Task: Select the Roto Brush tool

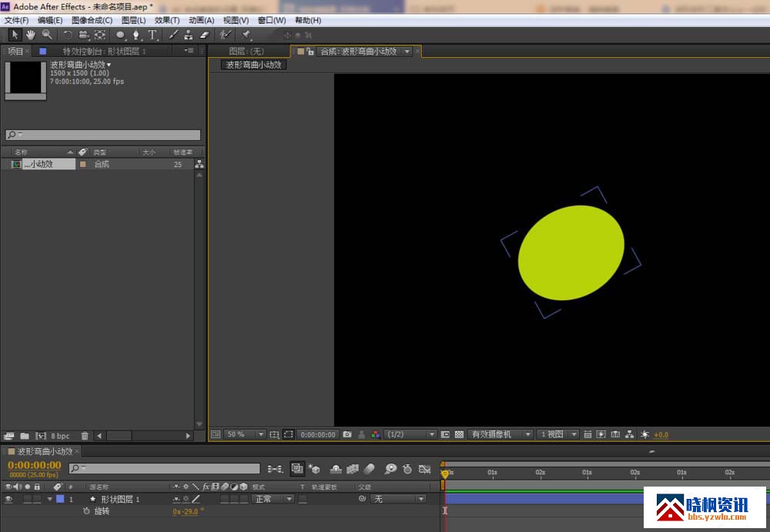Action: tap(226, 35)
